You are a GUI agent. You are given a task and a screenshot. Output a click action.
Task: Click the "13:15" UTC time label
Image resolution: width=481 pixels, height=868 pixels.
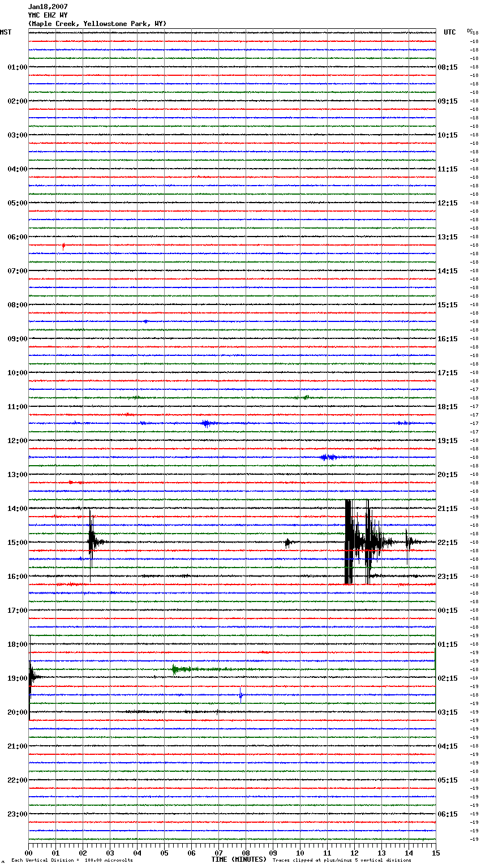pyautogui.click(x=448, y=237)
